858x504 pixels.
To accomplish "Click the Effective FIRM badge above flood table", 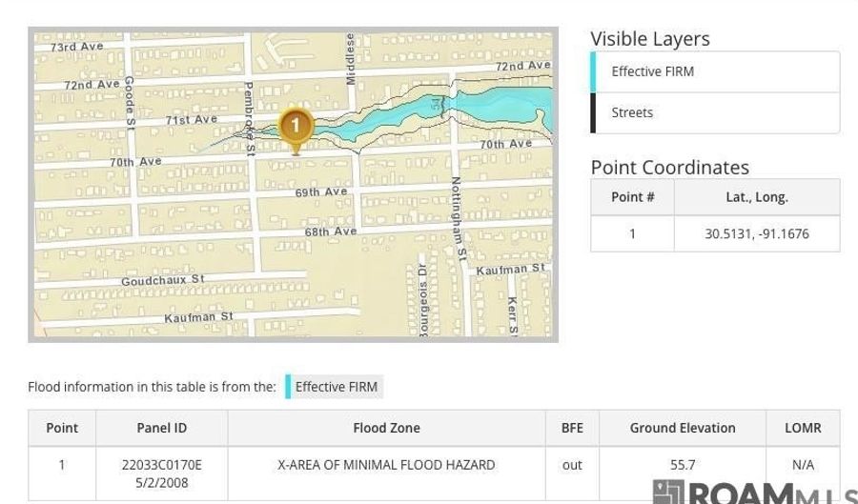I will (336, 387).
